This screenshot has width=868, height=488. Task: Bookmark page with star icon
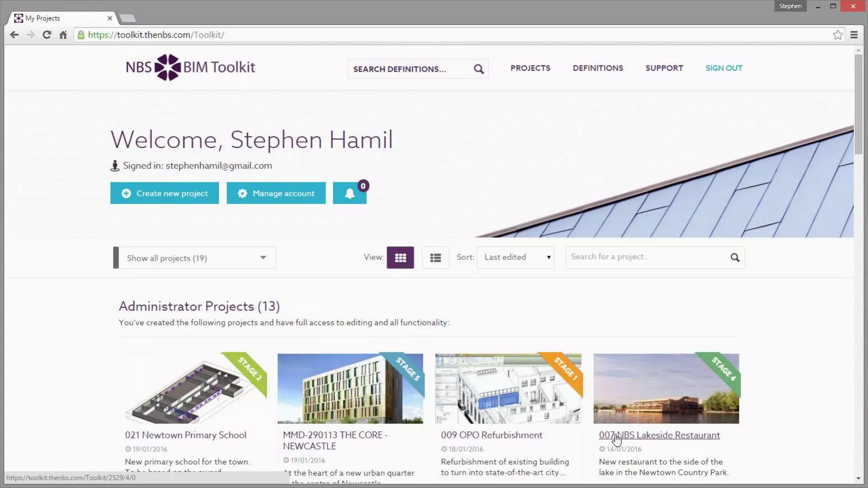tap(837, 35)
